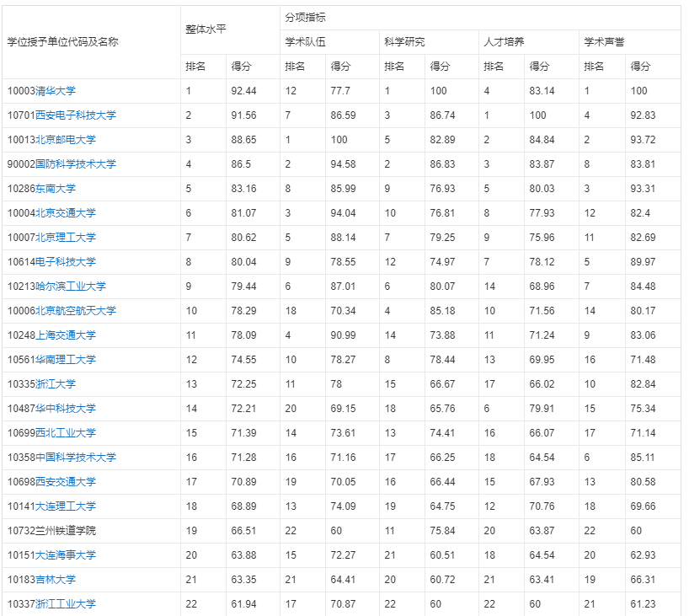
Task: Open the 浙江工业大学 link
Action: coord(66,604)
